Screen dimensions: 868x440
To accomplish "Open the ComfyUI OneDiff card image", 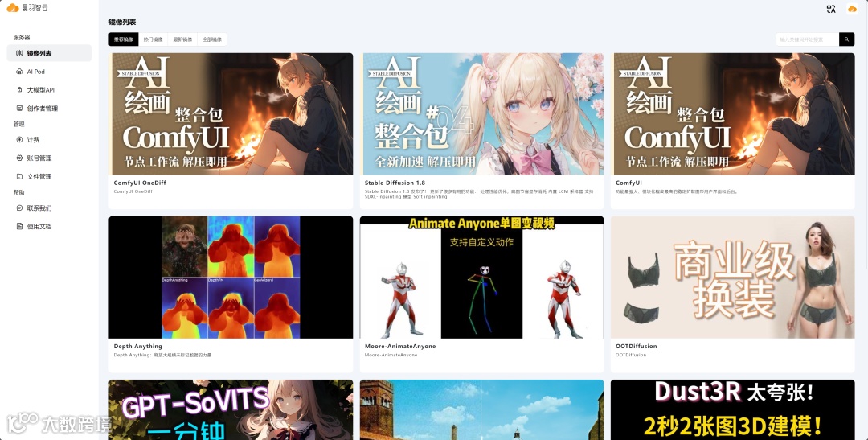I will point(231,113).
